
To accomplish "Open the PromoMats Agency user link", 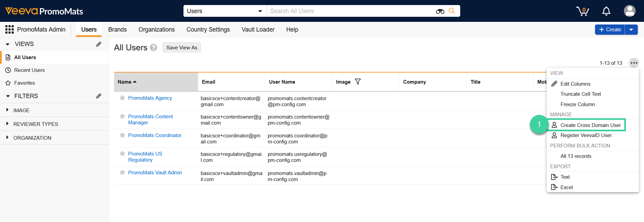I will click(x=150, y=98).
